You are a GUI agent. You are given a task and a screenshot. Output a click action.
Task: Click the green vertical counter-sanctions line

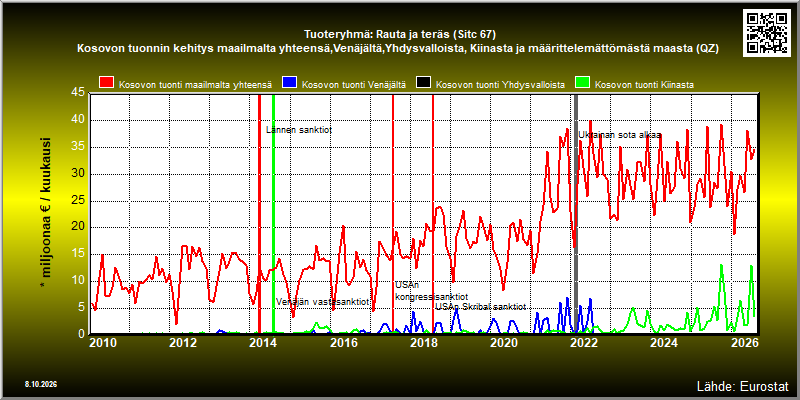(x=273, y=213)
